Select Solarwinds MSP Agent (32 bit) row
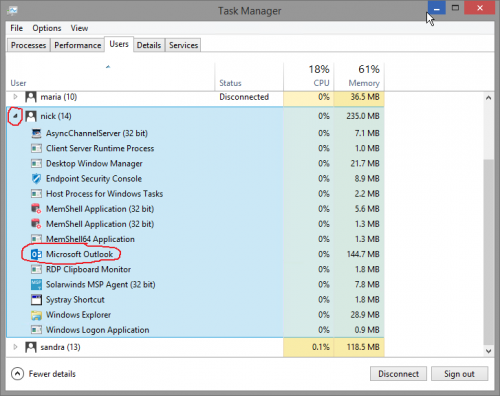This screenshot has width=500, height=396. click(195, 284)
